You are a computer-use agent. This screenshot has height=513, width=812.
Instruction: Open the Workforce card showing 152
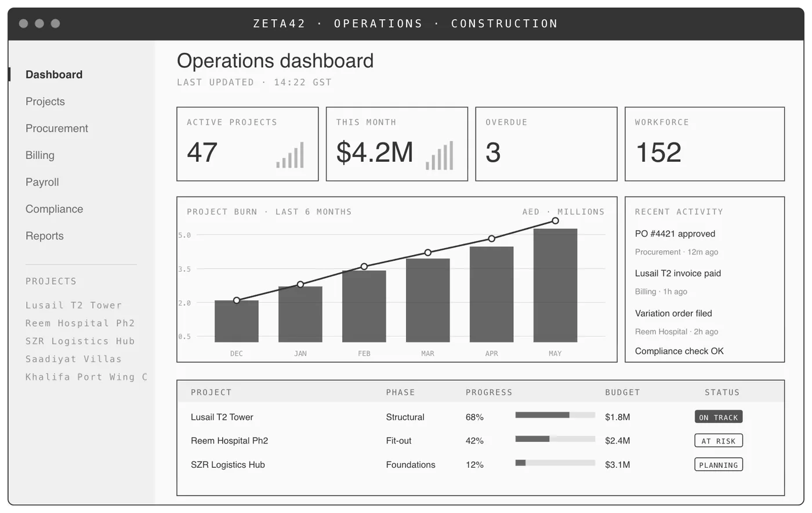pyautogui.click(x=705, y=144)
